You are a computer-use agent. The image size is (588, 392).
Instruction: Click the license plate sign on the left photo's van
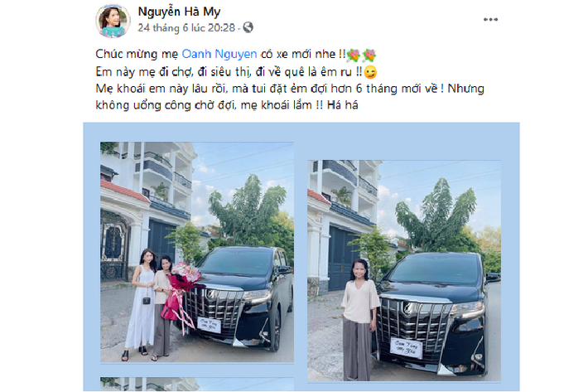pos(209,325)
